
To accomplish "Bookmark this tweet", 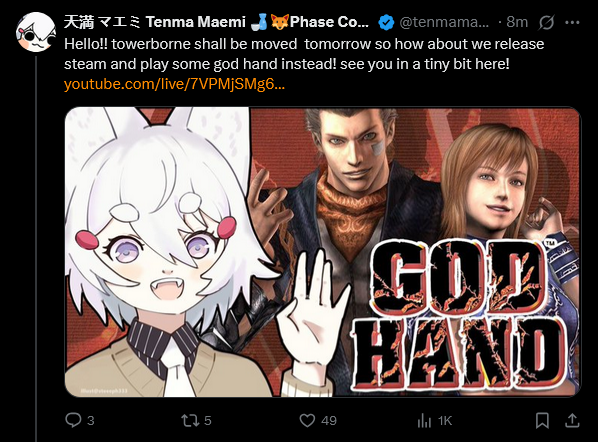I will (x=542, y=421).
